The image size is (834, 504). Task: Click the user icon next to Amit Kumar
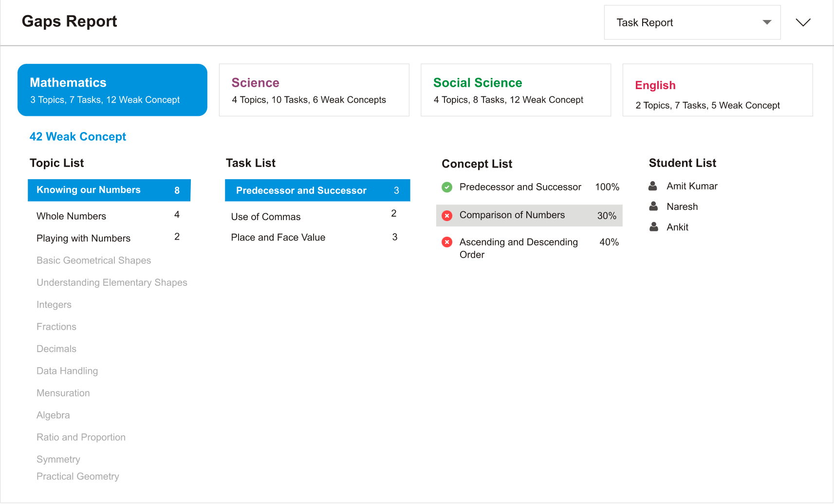coord(653,186)
